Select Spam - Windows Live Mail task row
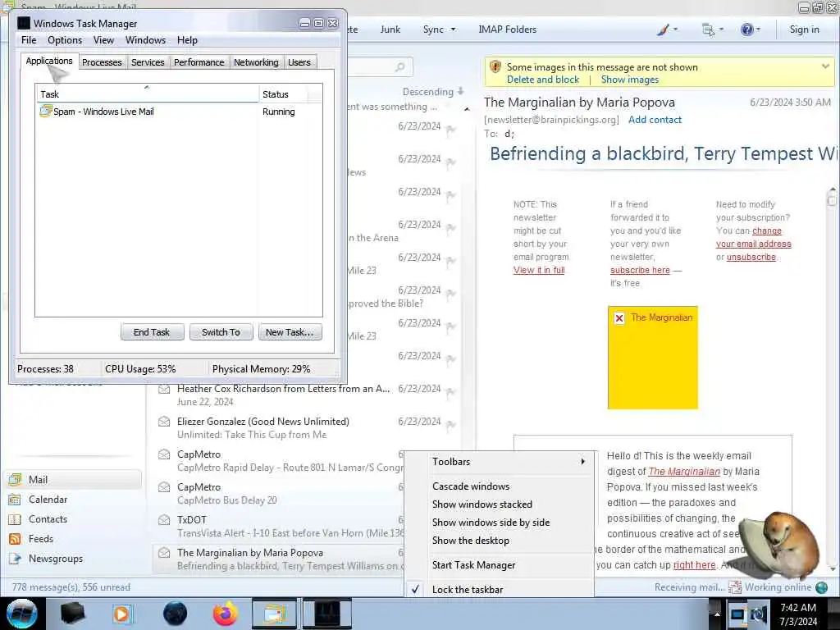 click(179, 112)
